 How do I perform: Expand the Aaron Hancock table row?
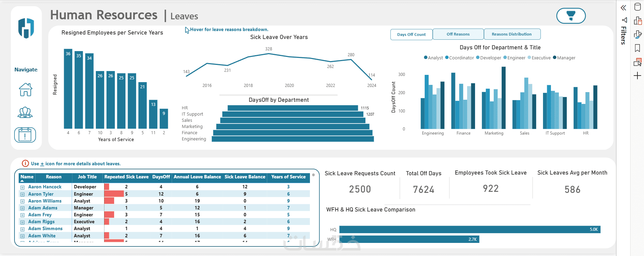[x=22, y=187]
